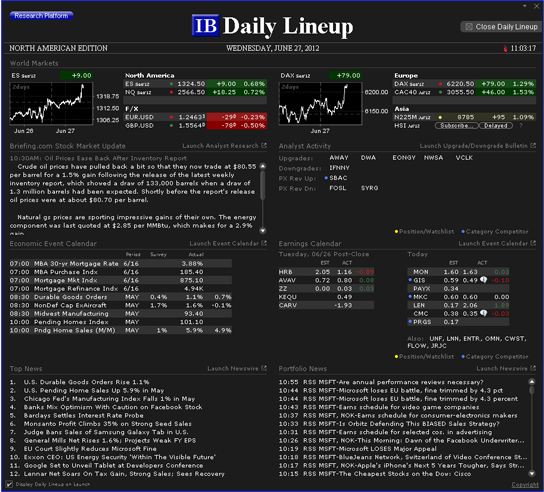The width and height of the screenshot is (544, 492).
Task: Open the Monsanto Profit Climbs news headline
Action: point(108,424)
